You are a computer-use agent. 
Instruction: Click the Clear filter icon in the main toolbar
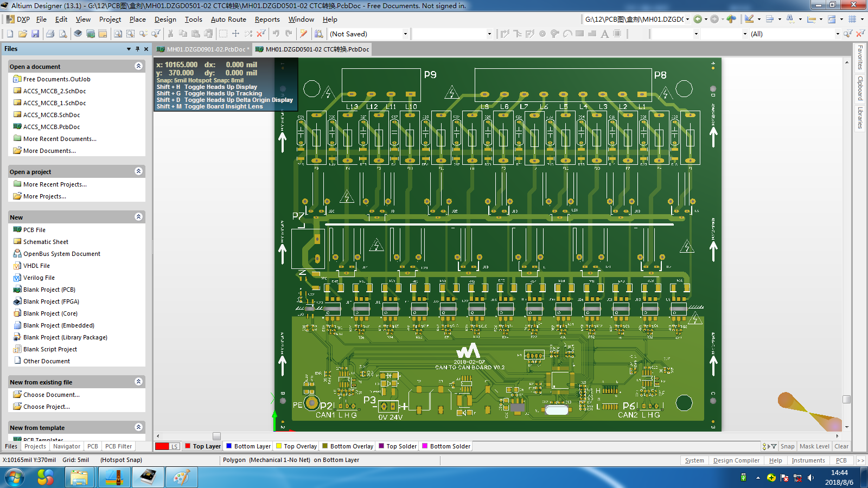point(261,34)
